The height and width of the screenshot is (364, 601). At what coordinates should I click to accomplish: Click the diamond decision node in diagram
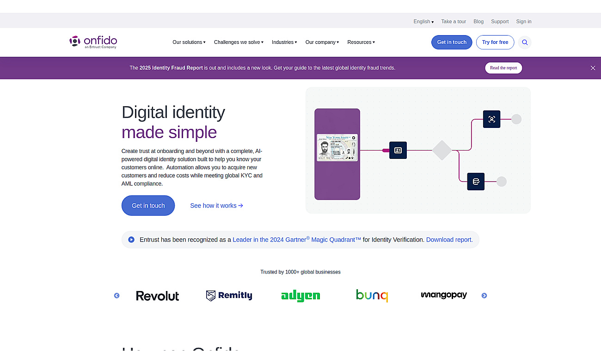click(442, 150)
